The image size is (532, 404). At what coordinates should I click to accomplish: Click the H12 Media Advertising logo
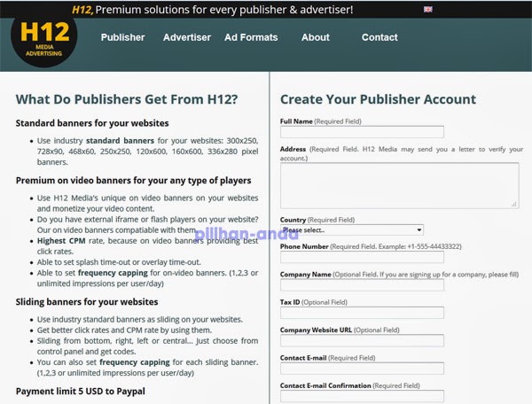pos(44,40)
